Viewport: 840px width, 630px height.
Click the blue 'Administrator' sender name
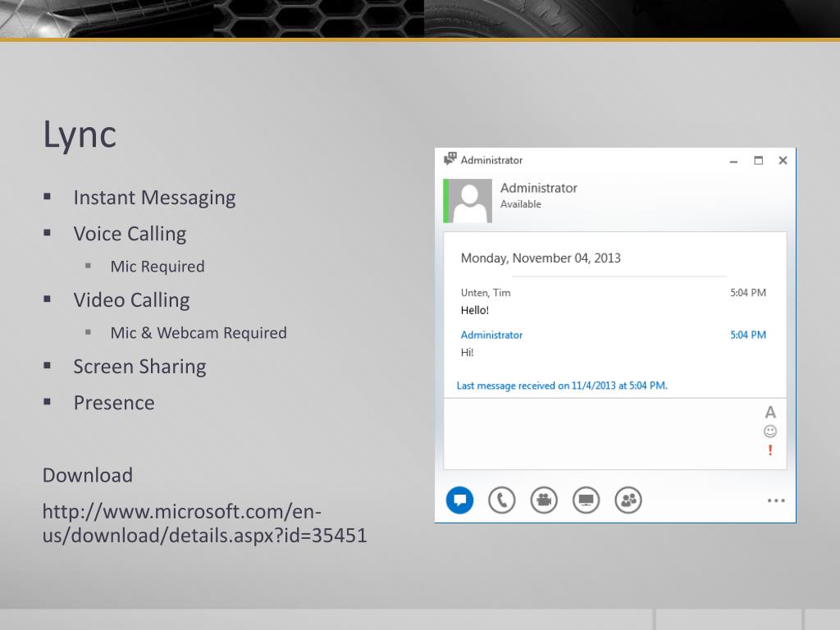point(491,335)
